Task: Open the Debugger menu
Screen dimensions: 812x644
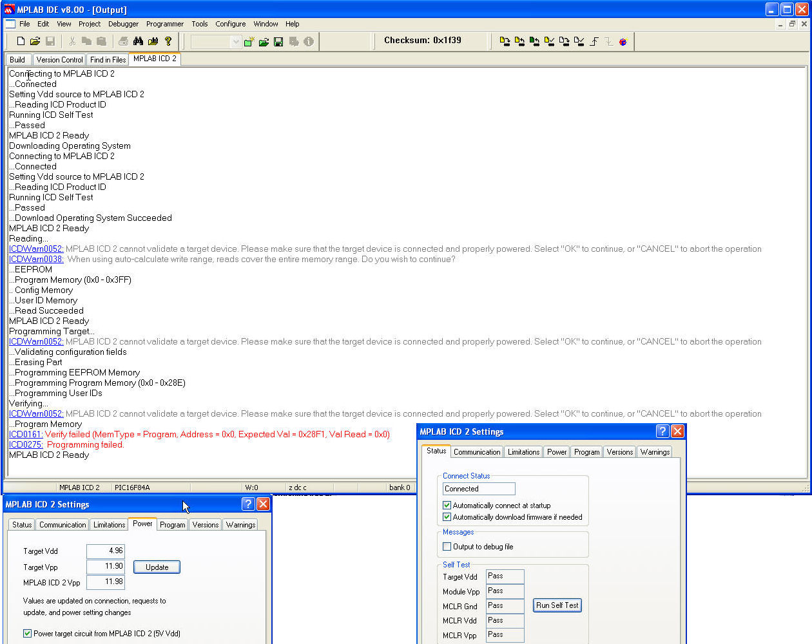Action: 123,24
